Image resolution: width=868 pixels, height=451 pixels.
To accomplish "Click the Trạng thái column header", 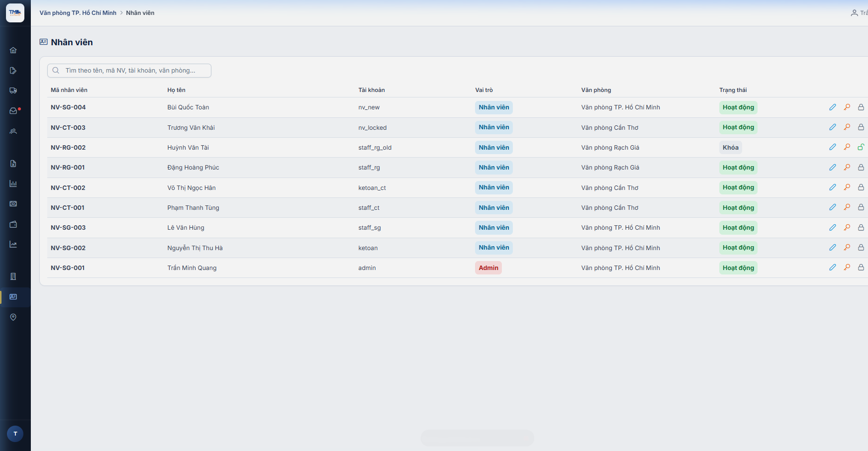I will tap(733, 90).
